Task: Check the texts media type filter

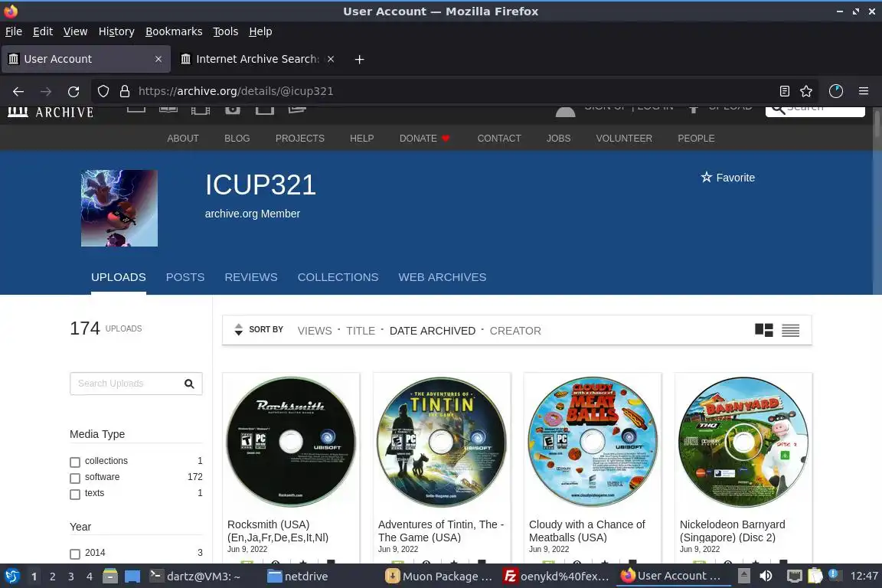Action: click(75, 494)
